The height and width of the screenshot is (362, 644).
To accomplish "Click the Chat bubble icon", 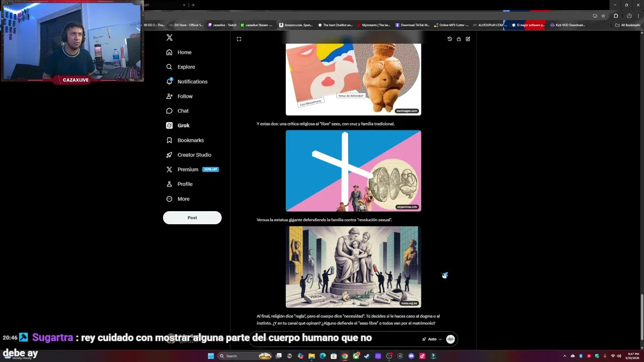I will [x=169, y=111].
